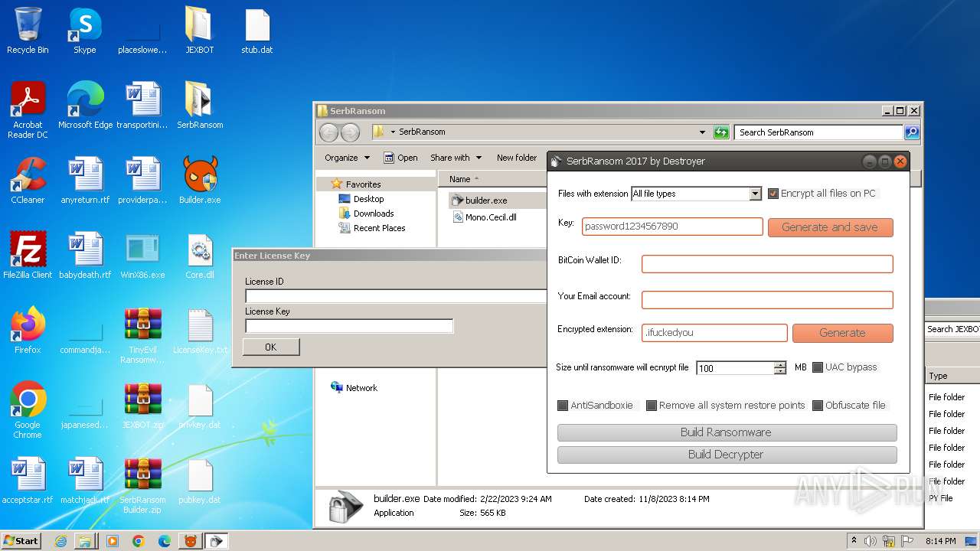The width and height of the screenshot is (980, 551).
Task: Toggle Encrypt all files on PC checkbox
Action: tap(773, 194)
